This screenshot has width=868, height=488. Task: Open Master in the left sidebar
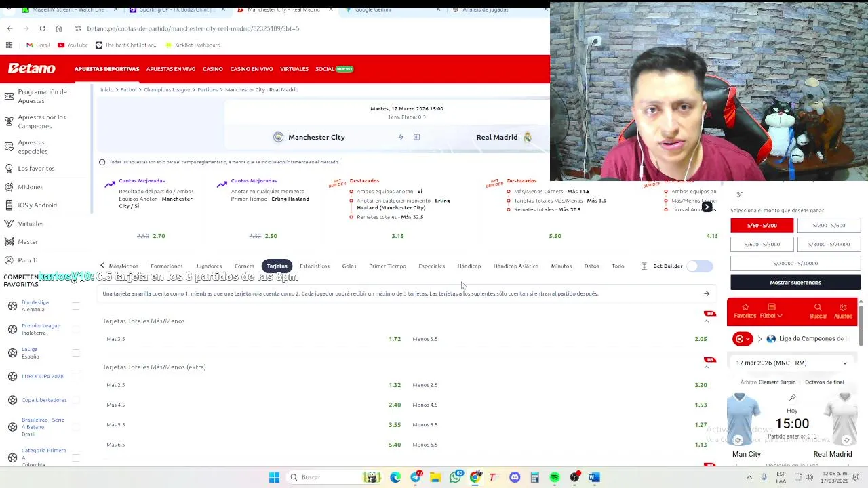click(28, 242)
